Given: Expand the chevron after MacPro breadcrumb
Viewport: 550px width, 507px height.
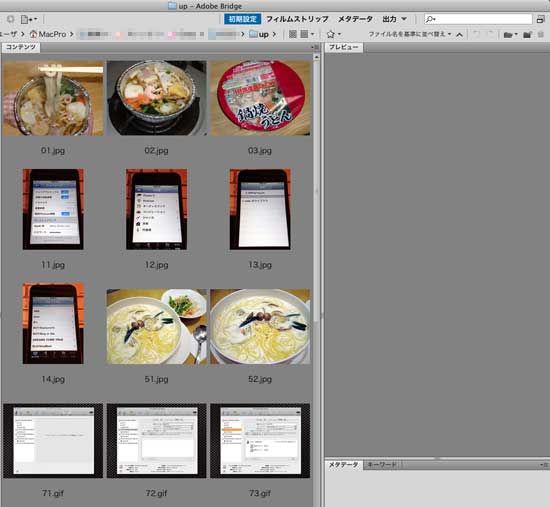Looking at the screenshot, I should tap(72, 34).
